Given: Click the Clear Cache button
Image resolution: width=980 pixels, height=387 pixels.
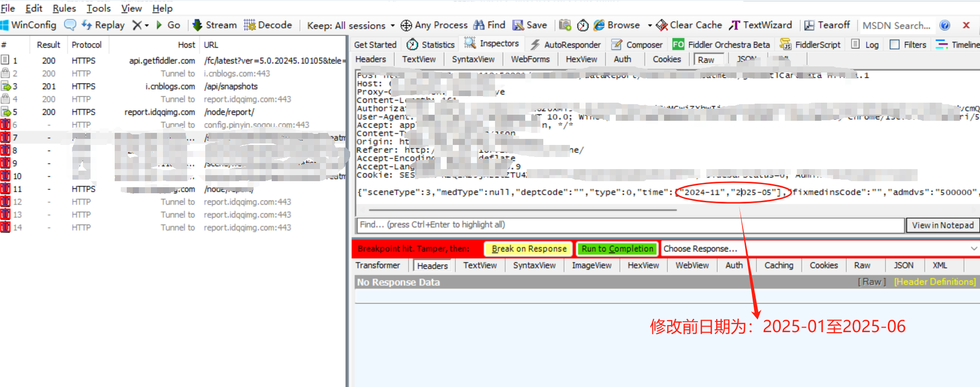Looking at the screenshot, I should pyautogui.click(x=689, y=25).
